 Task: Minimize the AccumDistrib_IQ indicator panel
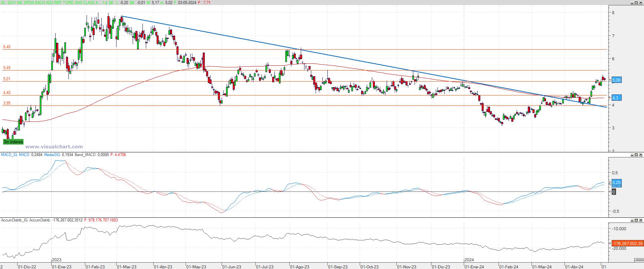click(632, 220)
